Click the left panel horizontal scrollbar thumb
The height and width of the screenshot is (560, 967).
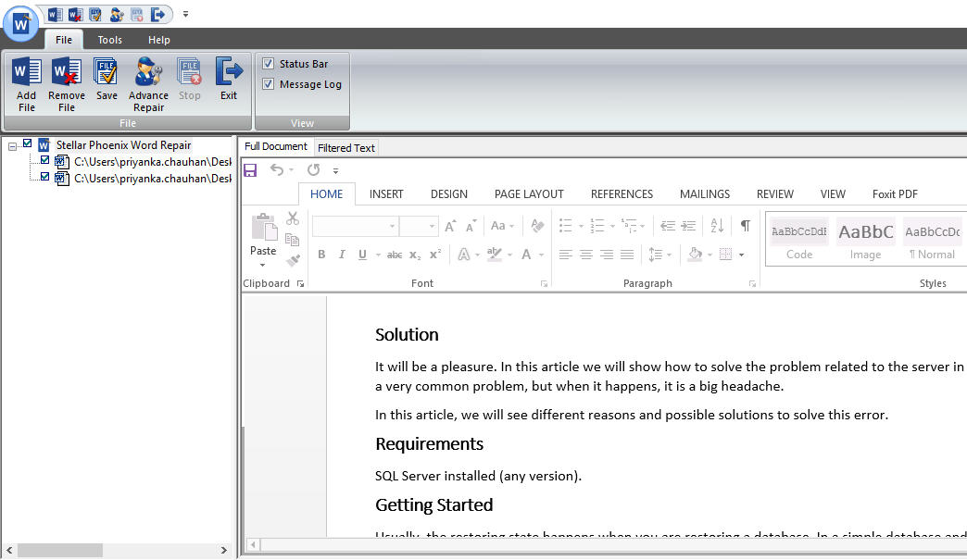(60, 550)
